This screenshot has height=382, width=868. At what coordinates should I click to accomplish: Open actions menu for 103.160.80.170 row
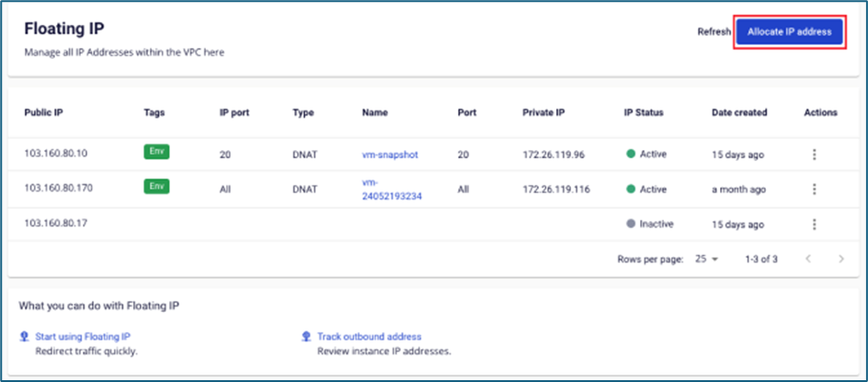(x=814, y=189)
